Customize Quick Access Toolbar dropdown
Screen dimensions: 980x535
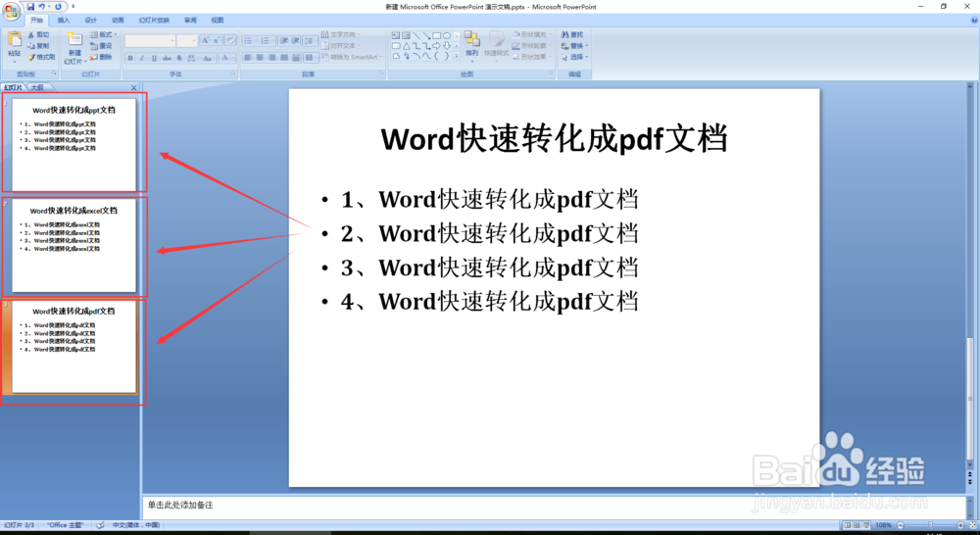pos(73,6)
